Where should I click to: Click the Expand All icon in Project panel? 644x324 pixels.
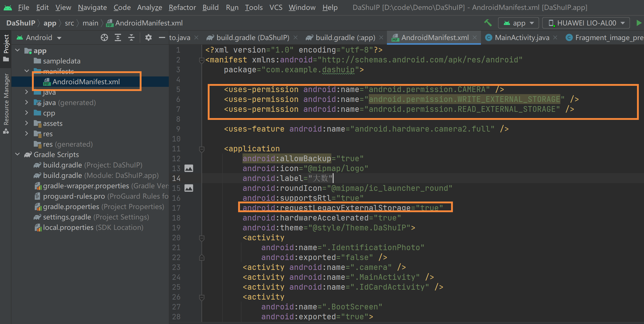118,38
